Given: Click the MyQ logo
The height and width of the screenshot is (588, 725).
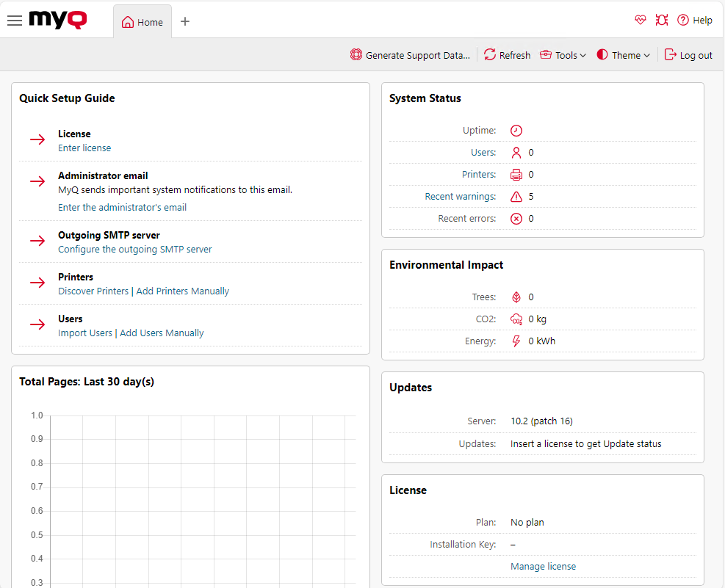Looking at the screenshot, I should click(x=58, y=21).
